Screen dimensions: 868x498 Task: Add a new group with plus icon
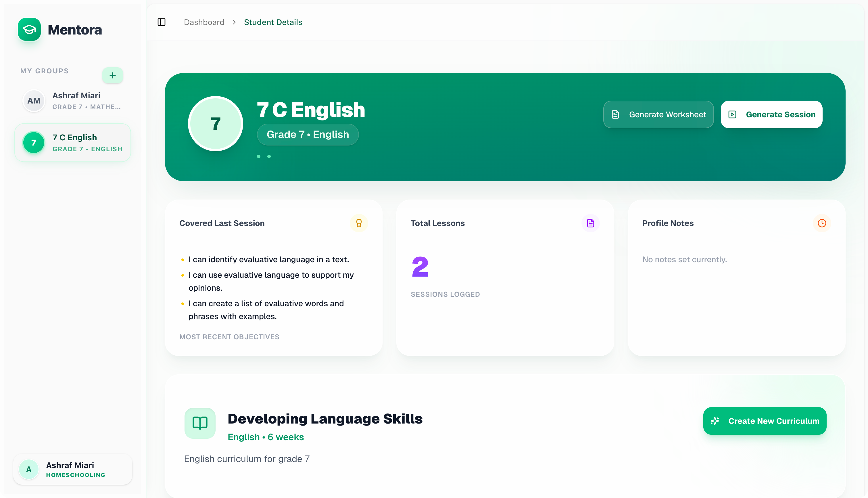click(x=112, y=75)
